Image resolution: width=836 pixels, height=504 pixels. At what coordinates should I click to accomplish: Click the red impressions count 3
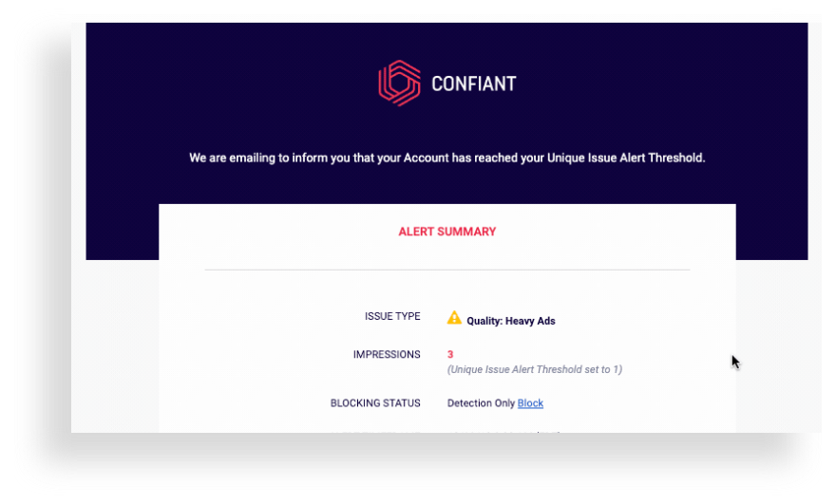point(450,354)
